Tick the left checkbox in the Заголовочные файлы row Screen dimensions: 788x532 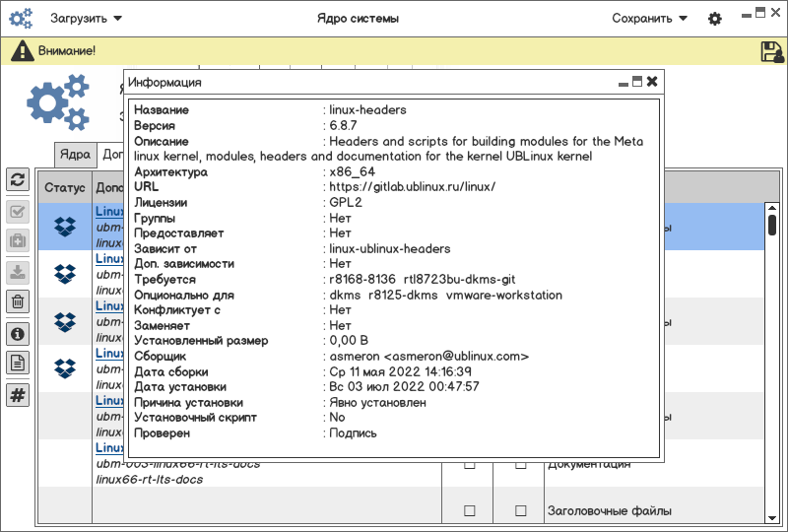tap(470, 511)
